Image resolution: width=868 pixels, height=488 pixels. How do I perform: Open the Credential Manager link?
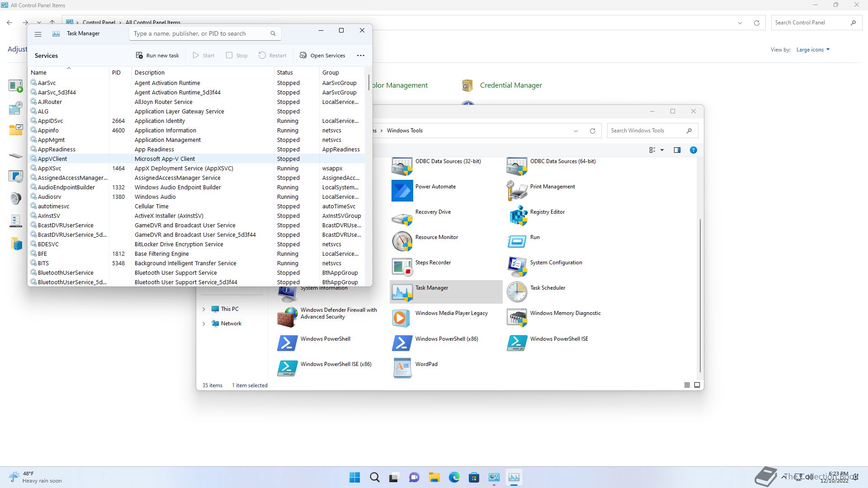(x=511, y=85)
